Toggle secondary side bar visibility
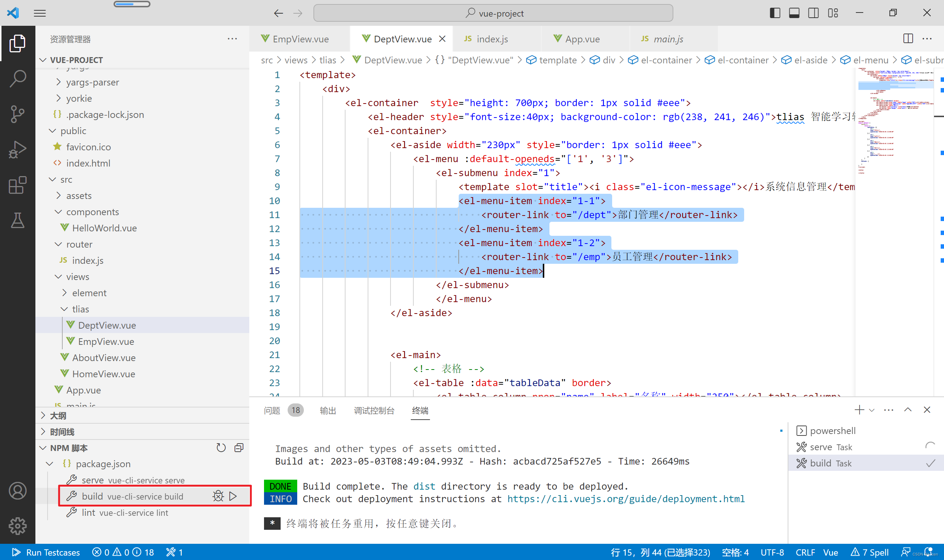Viewport: 944px width, 560px height. pyautogui.click(x=813, y=13)
